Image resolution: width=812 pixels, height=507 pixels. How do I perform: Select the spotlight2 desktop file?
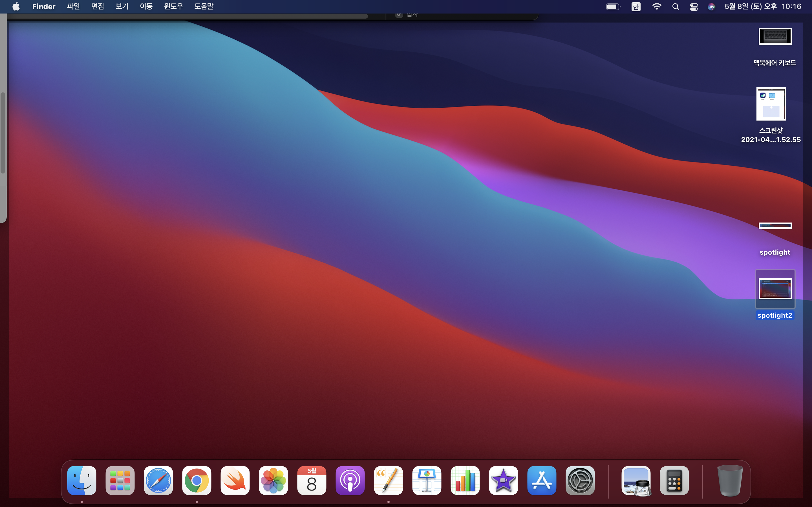click(x=775, y=289)
